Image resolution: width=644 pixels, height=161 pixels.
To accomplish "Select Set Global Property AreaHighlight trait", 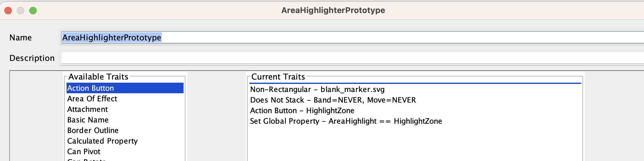I will click(x=415, y=121).
